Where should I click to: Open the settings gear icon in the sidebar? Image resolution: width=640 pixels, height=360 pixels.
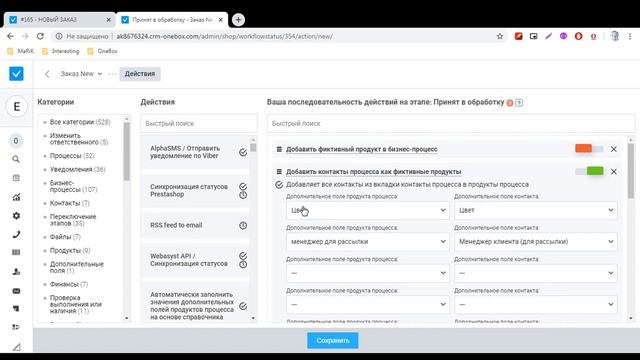[x=16, y=216]
